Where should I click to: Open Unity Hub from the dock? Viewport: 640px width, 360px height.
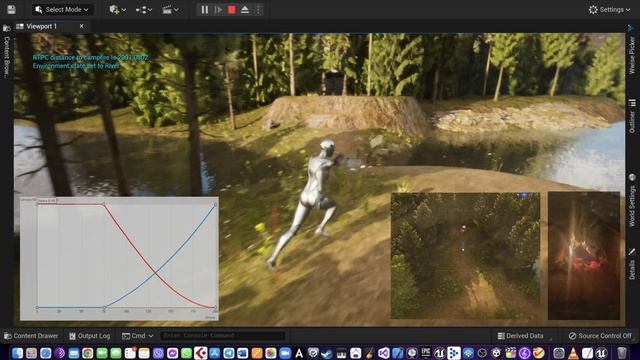pos(496,353)
